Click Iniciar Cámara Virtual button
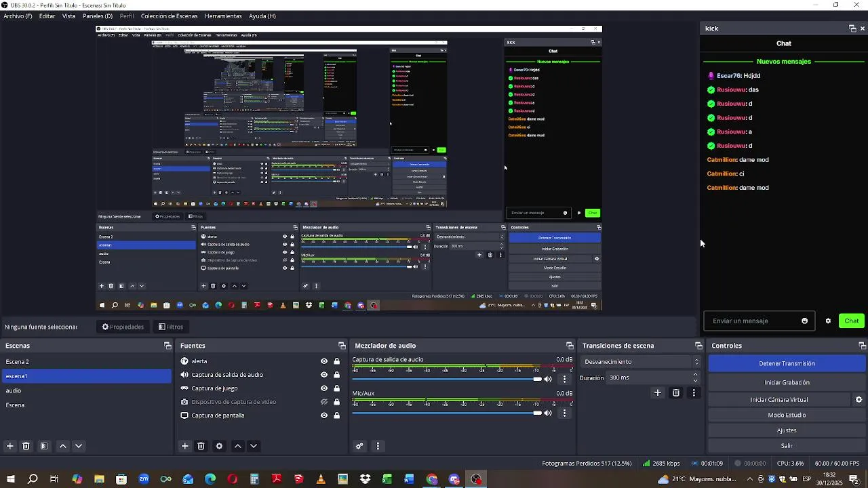Screen dimensions: 868x488 (x=778, y=400)
